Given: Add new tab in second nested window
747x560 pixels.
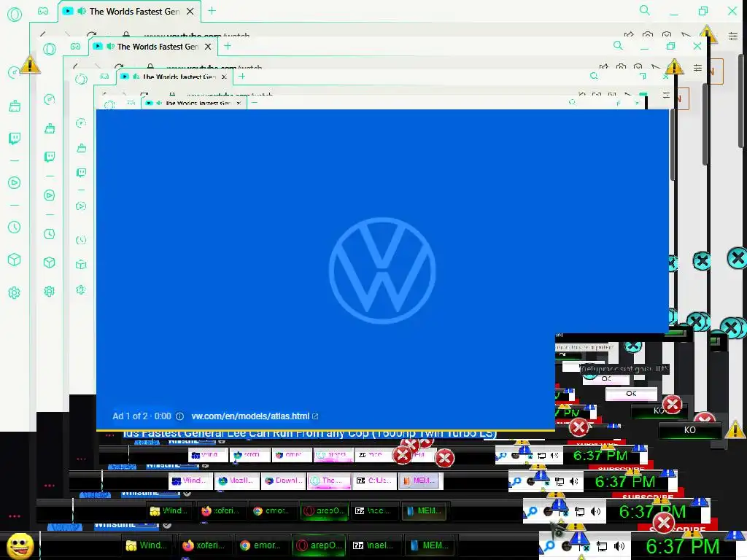Looking at the screenshot, I should (228, 46).
